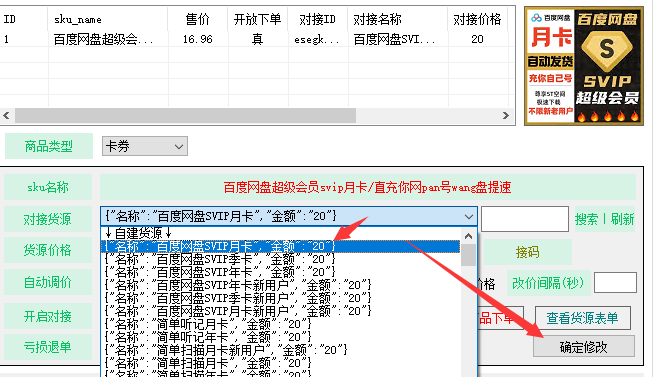The height and width of the screenshot is (377, 653).
Task: Pick 简单听记月卡 from dropdown list
Action: (207, 324)
